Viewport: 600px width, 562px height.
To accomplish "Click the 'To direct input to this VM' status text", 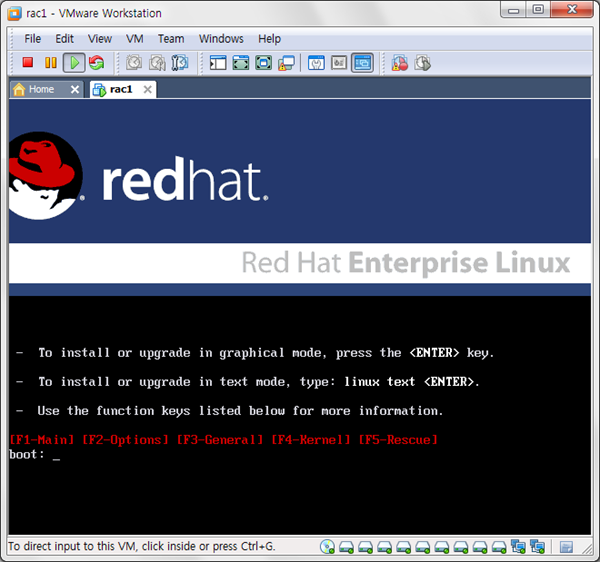I will (142, 546).
